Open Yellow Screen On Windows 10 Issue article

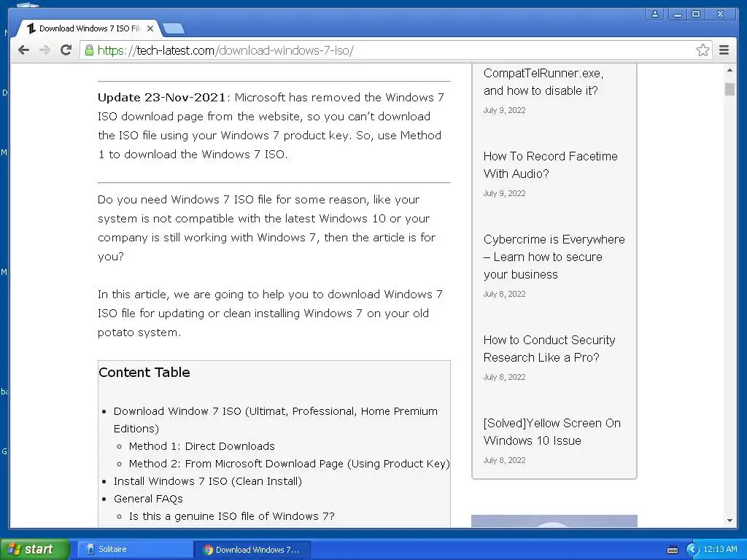[x=552, y=432]
